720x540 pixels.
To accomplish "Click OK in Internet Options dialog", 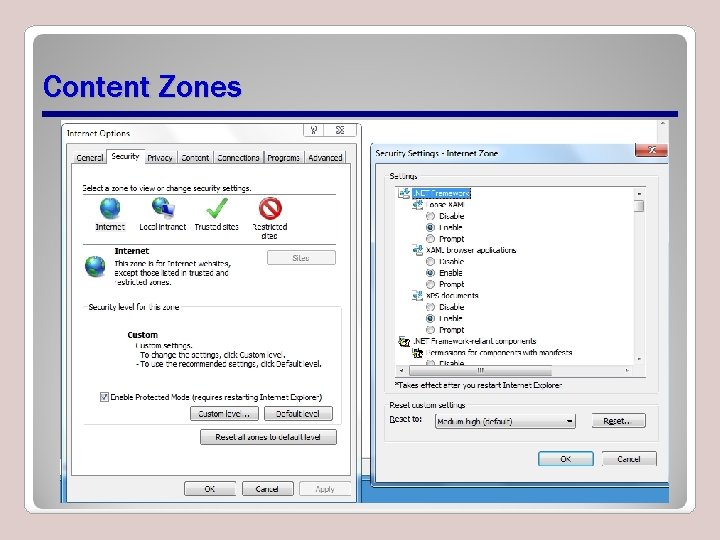I will pos(210,489).
